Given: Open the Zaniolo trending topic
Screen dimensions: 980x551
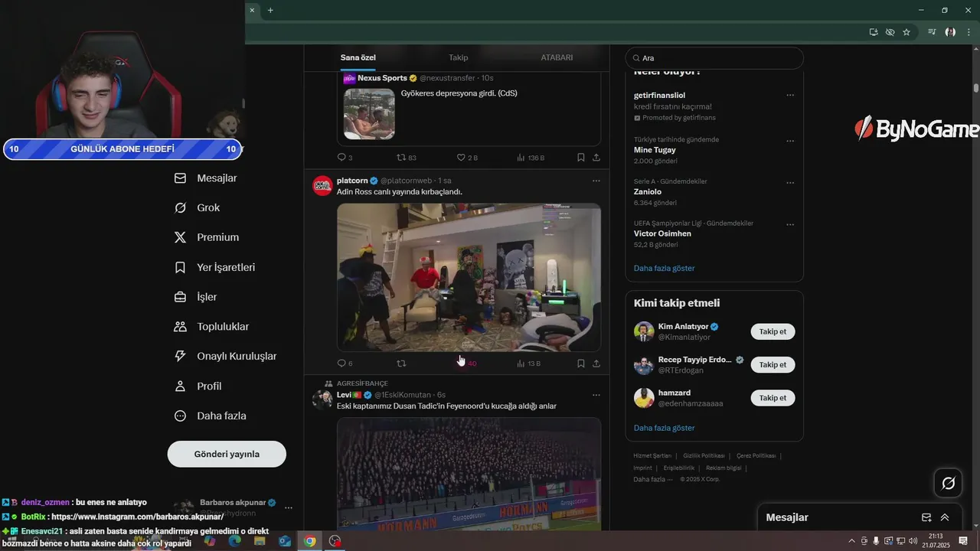Looking at the screenshot, I should [648, 192].
